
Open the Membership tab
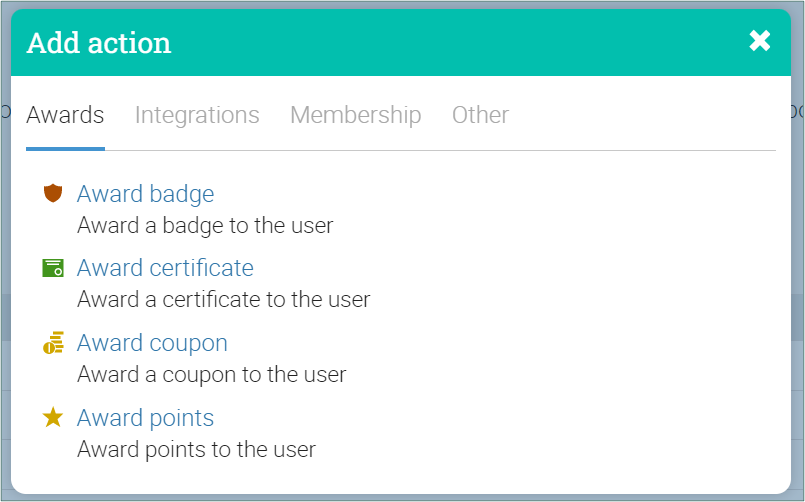[x=355, y=115]
